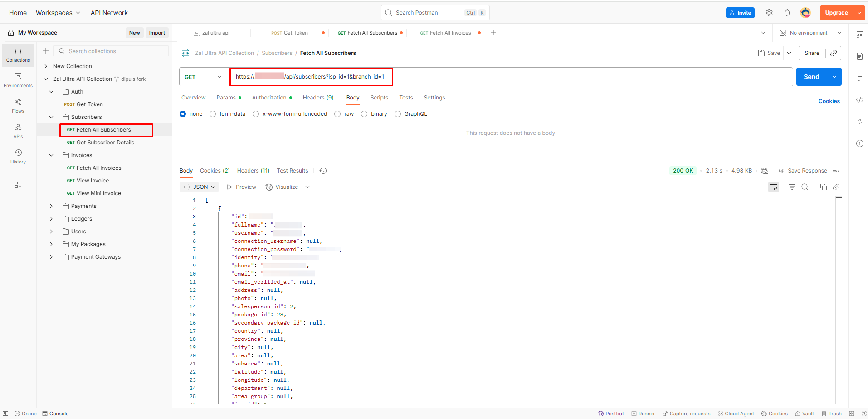Open the notifications bell

(x=787, y=13)
